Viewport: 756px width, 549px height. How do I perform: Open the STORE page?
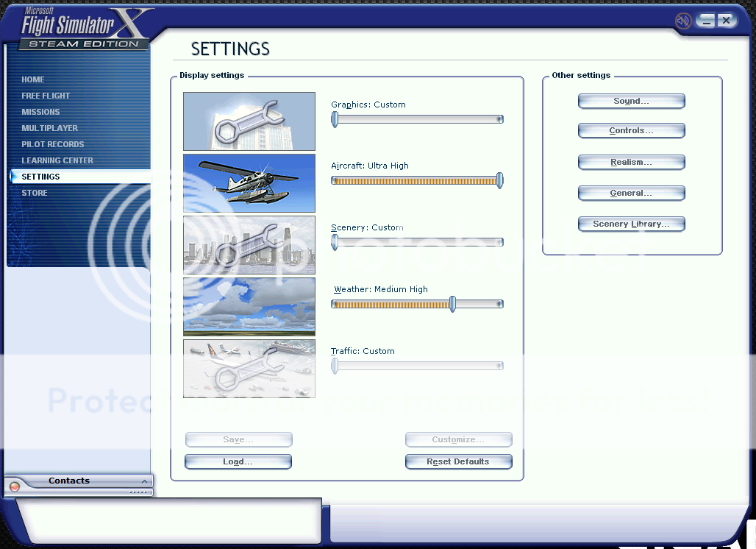coord(35,193)
